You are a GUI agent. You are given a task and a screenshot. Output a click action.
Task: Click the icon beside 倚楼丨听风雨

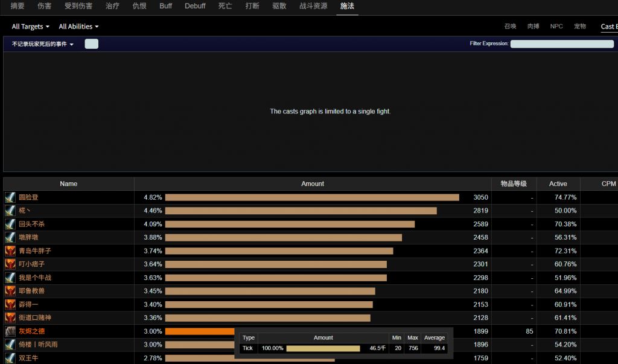10,345
